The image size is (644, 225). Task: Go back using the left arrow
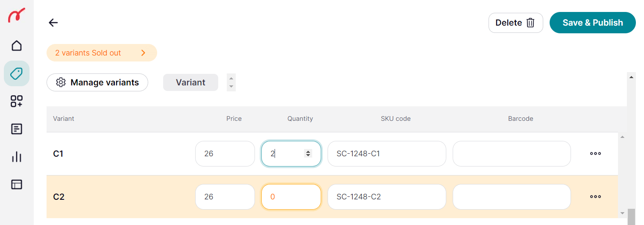pyautogui.click(x=53, y=23)
